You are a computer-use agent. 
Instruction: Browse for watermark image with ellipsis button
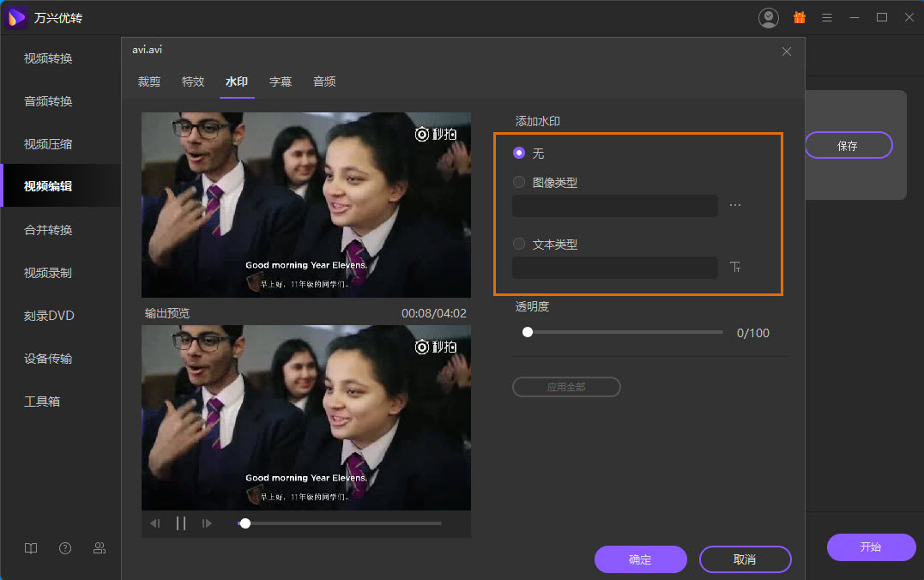[735, 206]
